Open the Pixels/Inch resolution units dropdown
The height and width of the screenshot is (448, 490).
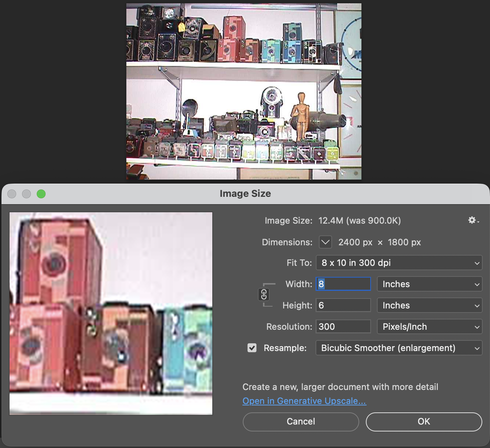click(x=429, y=326)
